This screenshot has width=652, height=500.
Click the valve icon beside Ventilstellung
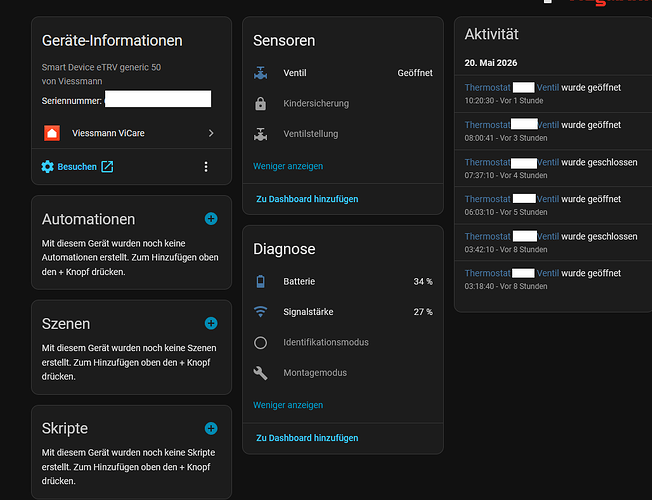pos(261,134)
